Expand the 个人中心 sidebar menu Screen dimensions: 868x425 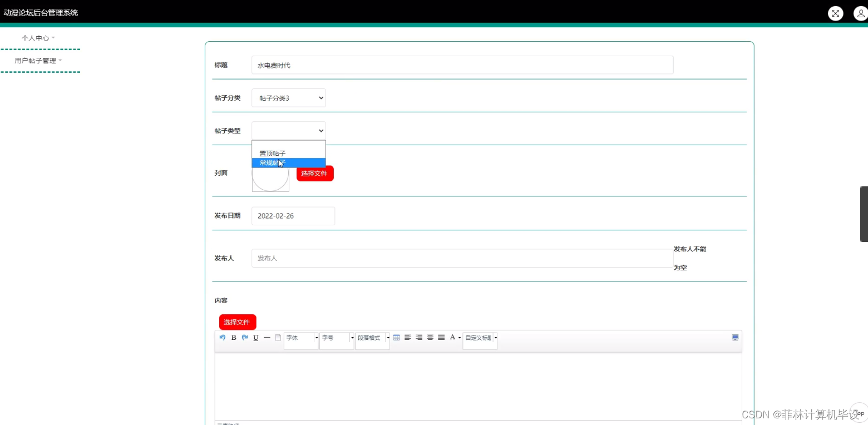click(37, 38)
